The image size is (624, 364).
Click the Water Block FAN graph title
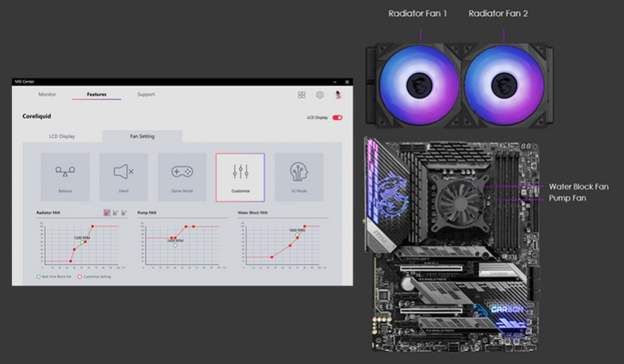253,213
